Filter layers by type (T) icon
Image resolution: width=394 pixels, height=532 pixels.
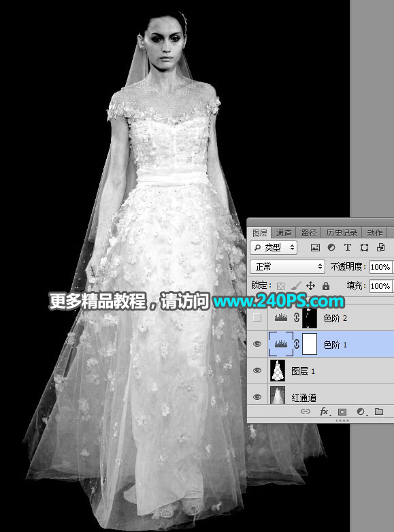[348, 248]
